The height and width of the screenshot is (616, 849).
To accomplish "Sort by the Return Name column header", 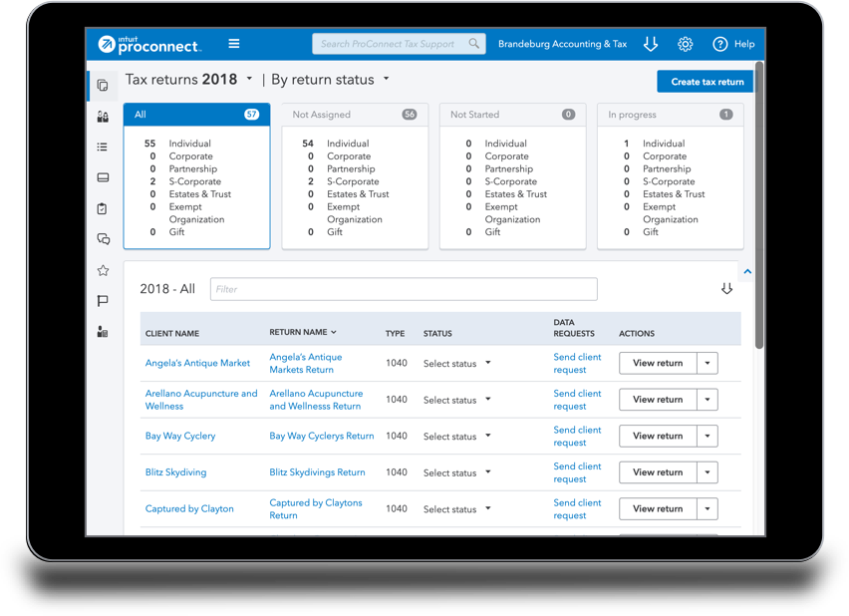I will (x=303, y=332).
